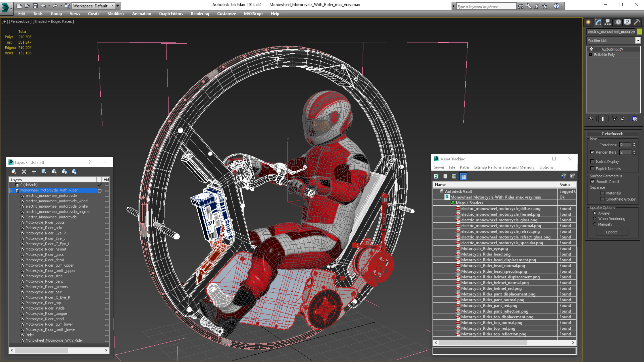Open Paths menu in Asset Tracking
This screenshot has height=362, width=644.
(464, 167)
